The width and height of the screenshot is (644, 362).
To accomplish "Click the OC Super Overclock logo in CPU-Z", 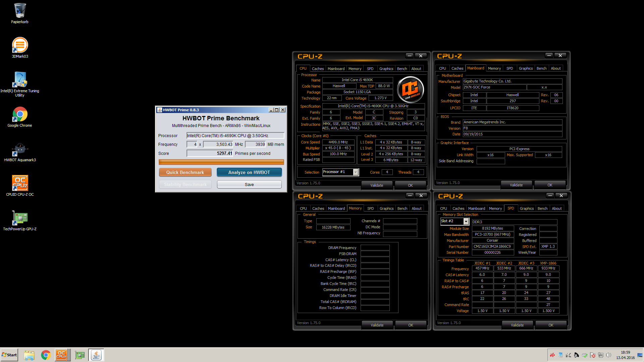I will [x=411, y=89].
